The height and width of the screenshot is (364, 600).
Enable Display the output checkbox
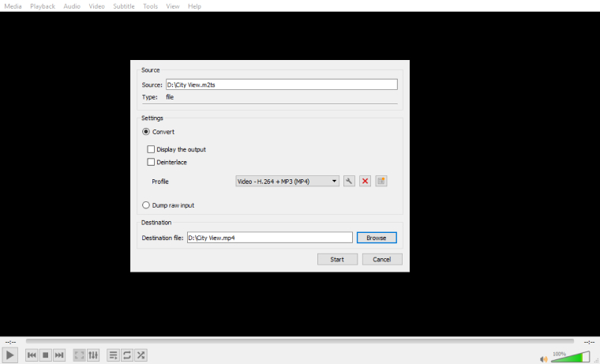[x=151, y=149]
